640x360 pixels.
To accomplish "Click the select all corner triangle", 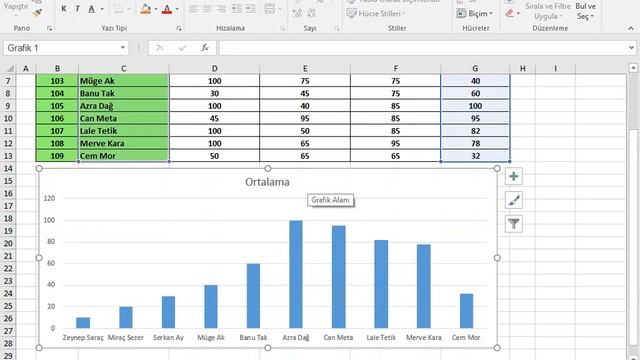I will click(10, 68).
